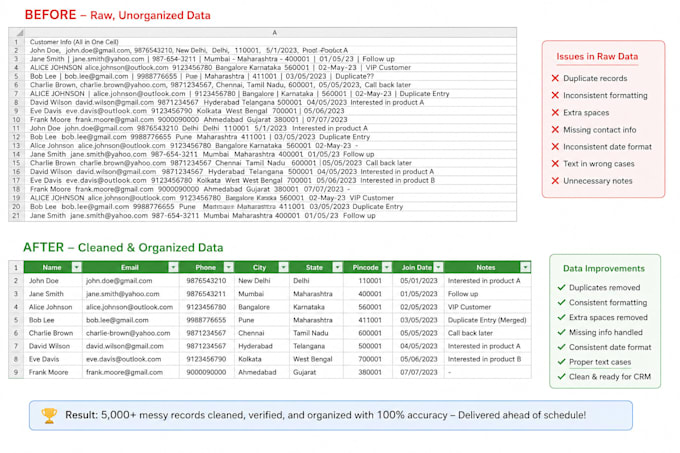The image size is (680, 453).
Task: Click the green check beside Consistent formatting
Action: [x=562, y=302]
